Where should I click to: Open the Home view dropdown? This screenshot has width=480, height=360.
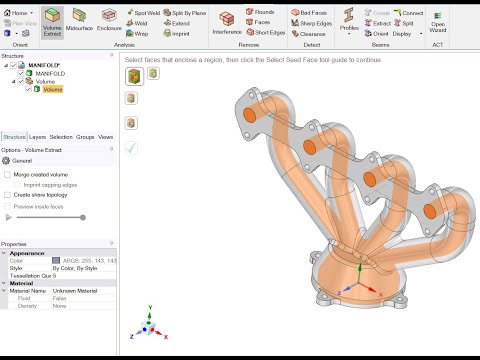pos(32,13)
